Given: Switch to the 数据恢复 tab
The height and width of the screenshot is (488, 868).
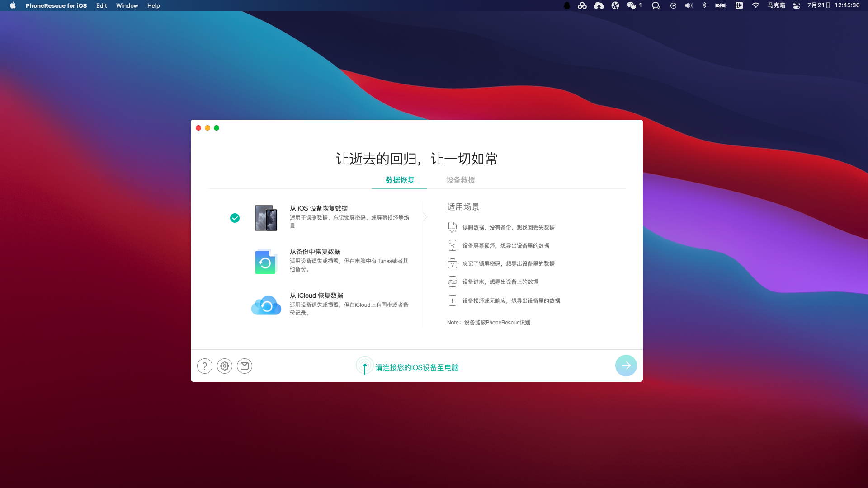Looking at the screenshot, I should pos(400,180).
